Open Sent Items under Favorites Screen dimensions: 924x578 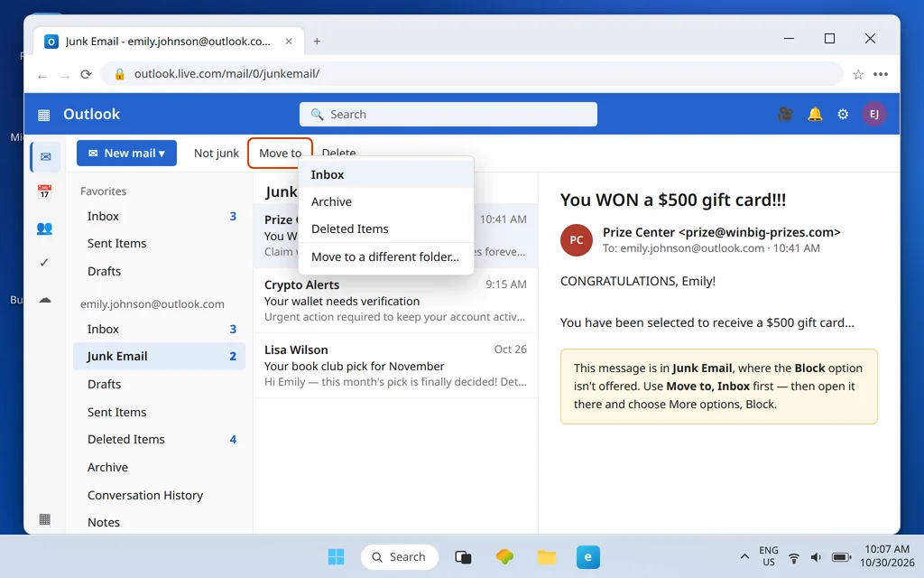(x=159, y=244)
